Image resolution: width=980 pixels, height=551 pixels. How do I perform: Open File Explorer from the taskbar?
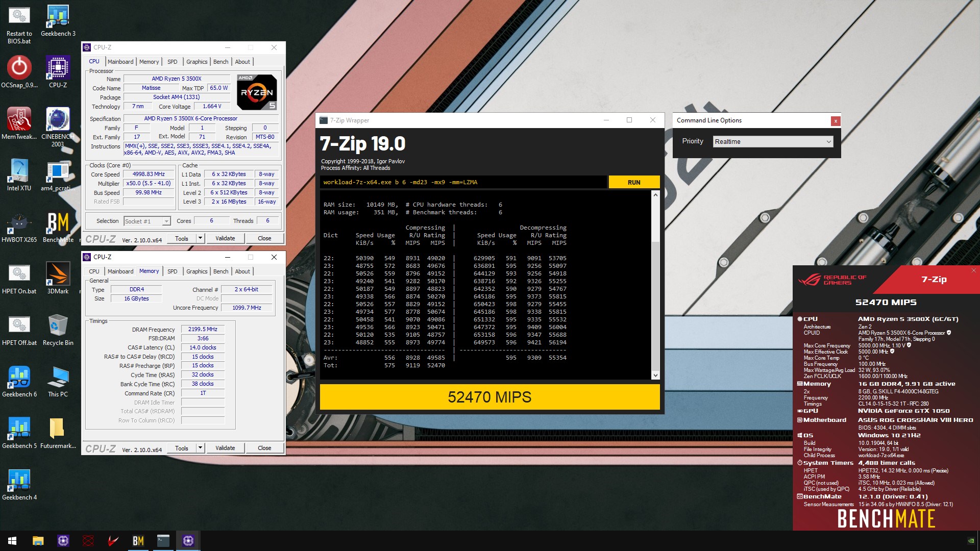point(38,541)
